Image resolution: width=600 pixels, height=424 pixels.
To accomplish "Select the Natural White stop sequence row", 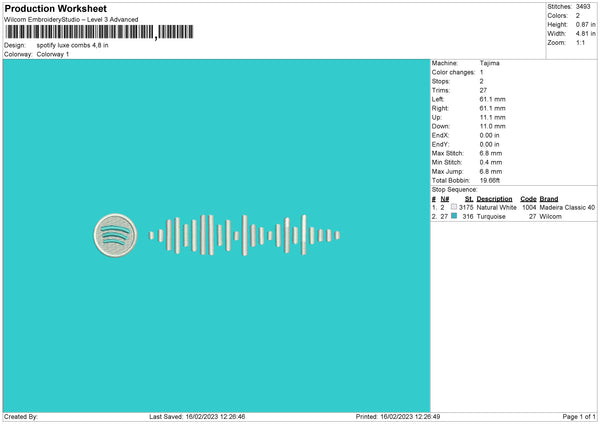I will pyautogui.click(x=514, y=207).
